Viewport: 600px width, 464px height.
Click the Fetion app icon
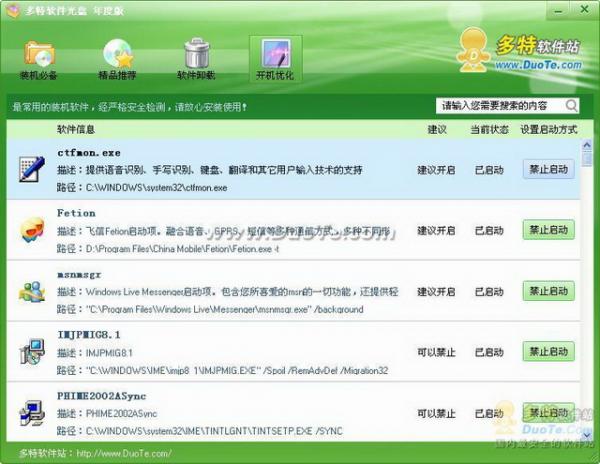32,230
